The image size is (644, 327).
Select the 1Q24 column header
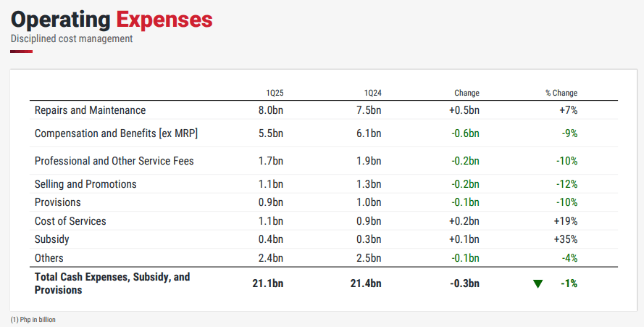pos(372,93)
